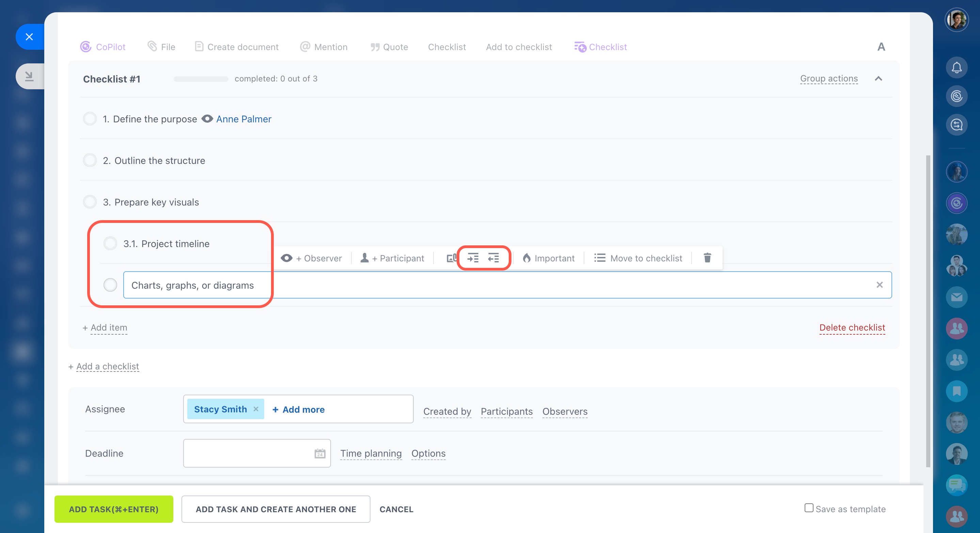Expand Time planning options
The height and width of the screenshot is (533, 980).
(370, 454)
